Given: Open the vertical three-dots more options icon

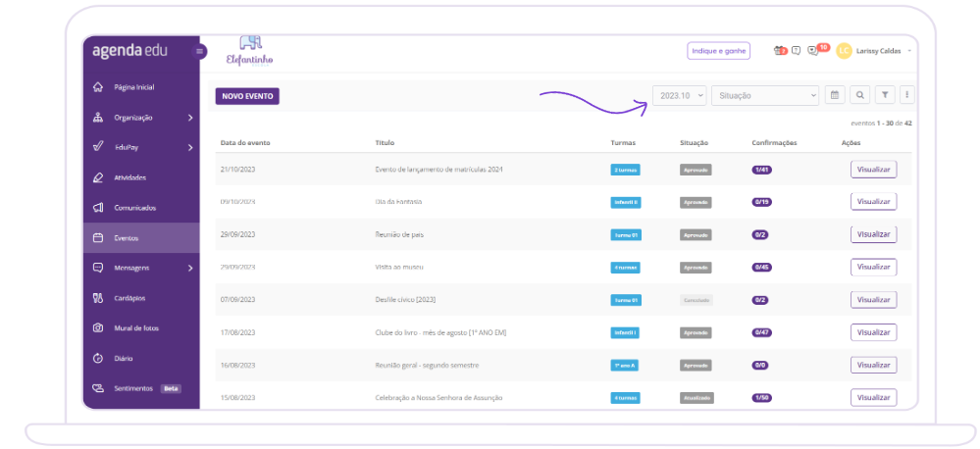Looking at the screenshot, I should (x=906, y=95).
